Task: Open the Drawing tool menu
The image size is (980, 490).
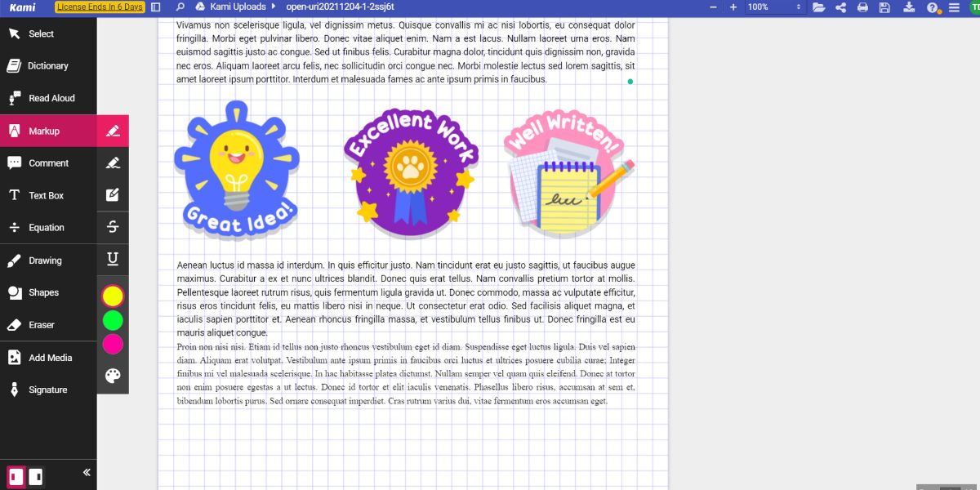Action: tap(48, 261)
